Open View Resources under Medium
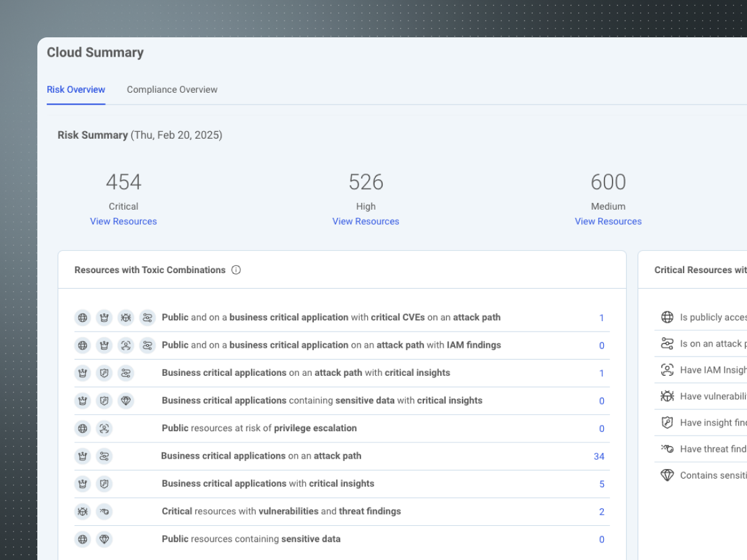This screenshot has width=747, height=560. (608, 222)
